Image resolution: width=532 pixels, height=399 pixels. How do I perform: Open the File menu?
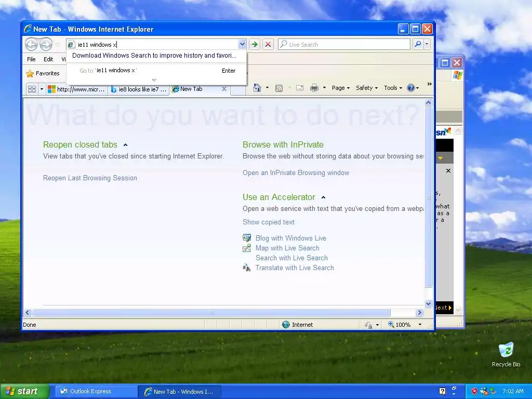31,59
